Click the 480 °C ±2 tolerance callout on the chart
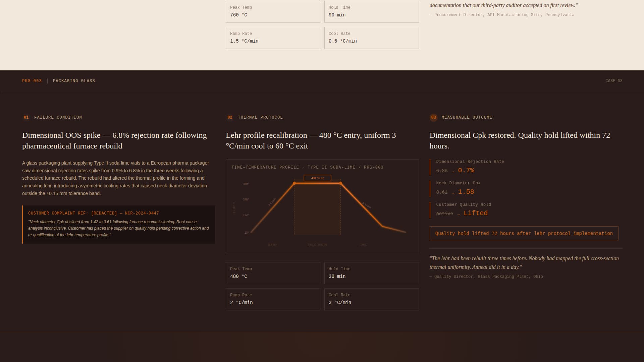Image resolution: width=644 pixels, height=362 pixels. click(x=317, y=178)
